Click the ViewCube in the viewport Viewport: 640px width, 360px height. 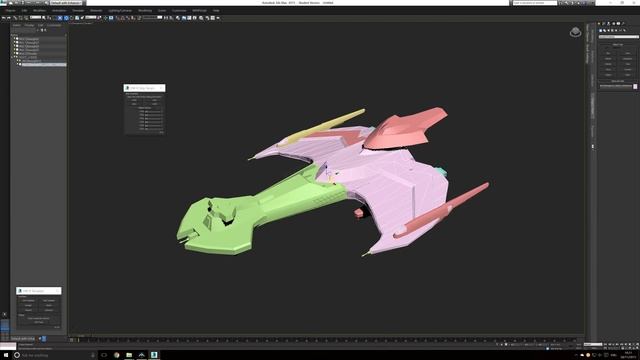(x=576, y=32)
